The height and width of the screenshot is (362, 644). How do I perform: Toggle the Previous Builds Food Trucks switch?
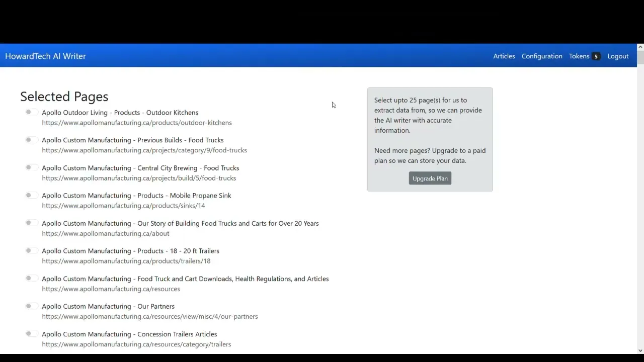(31, 140)
